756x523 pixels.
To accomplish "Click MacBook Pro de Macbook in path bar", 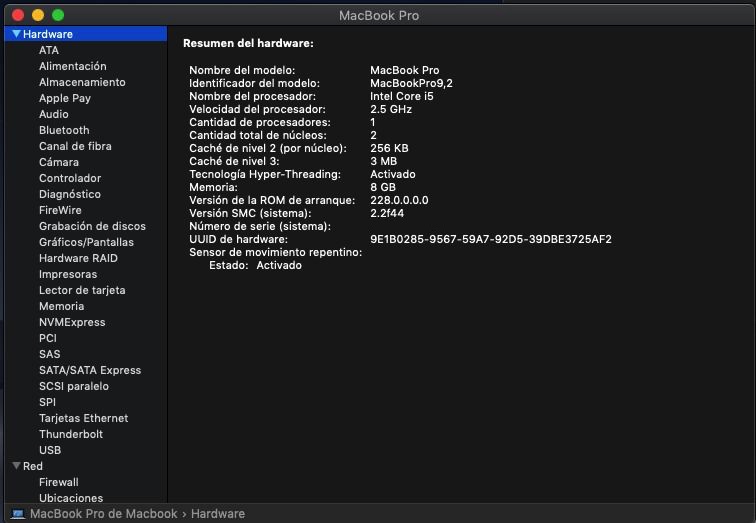I will pyautogui.click(x=104, y=514).
